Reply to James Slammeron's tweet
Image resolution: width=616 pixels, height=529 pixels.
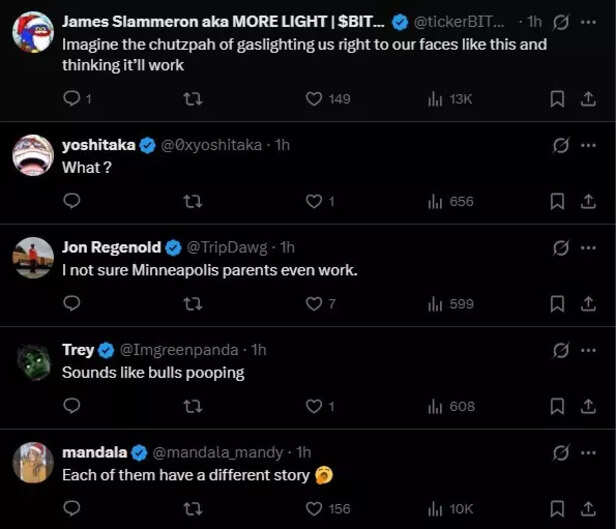tap(72, 98)
